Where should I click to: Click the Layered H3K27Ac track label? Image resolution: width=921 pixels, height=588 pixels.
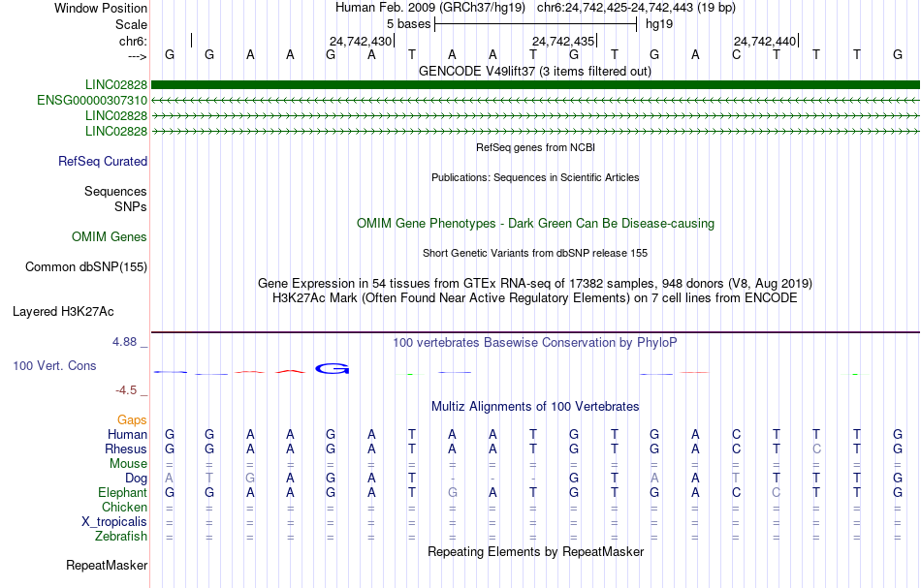pos(63,312)
